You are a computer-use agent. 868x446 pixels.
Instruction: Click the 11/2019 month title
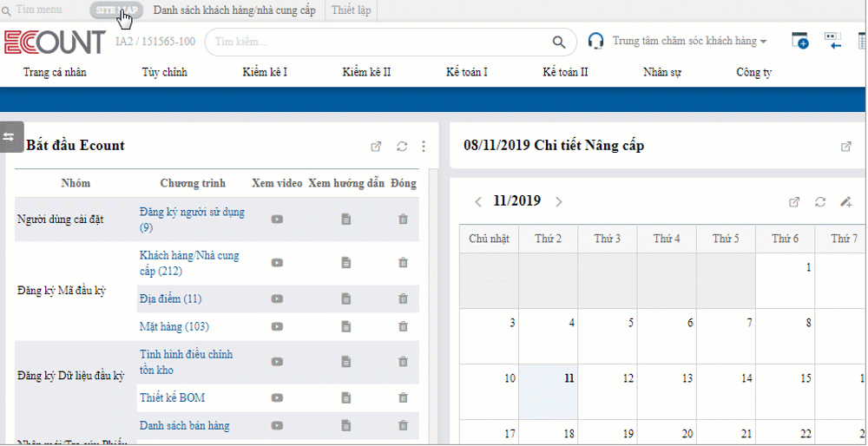(517, 200)
